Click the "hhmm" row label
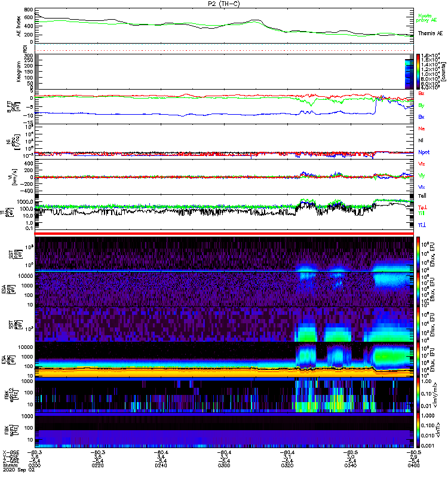Viewport: 448px width, 478px height. point(10,465)
